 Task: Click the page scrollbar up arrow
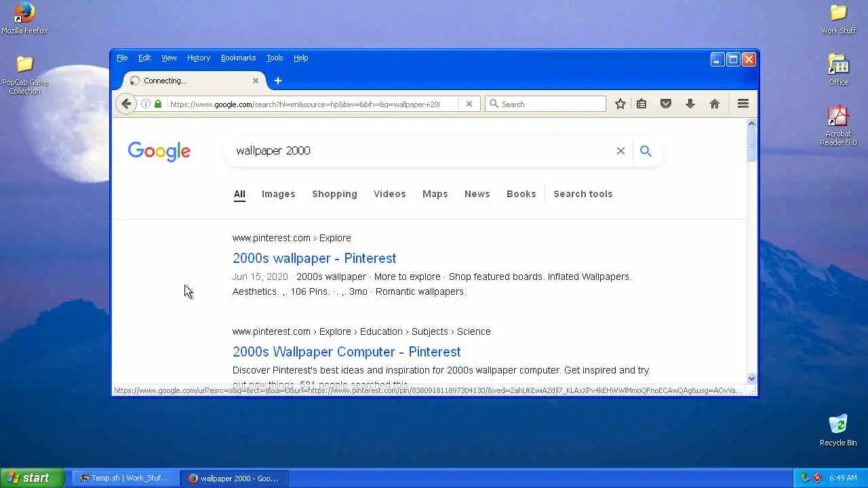point(751,123)
